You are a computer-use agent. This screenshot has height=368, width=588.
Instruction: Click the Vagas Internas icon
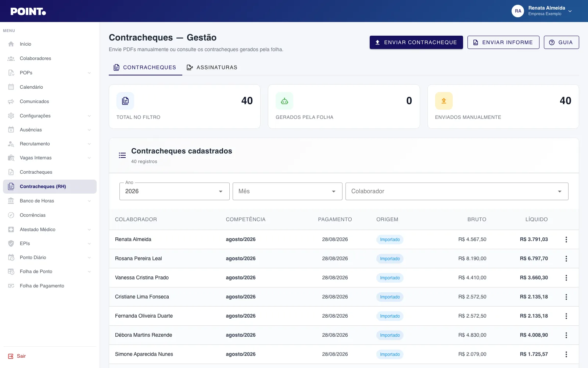[x=11, y=158]
